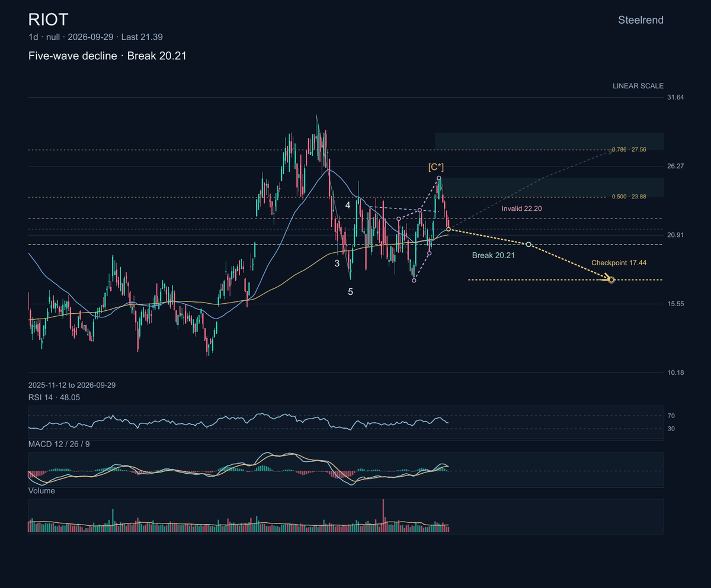
Task: Click the tallest red volume spike bar
Action: [x=383, y=515]
